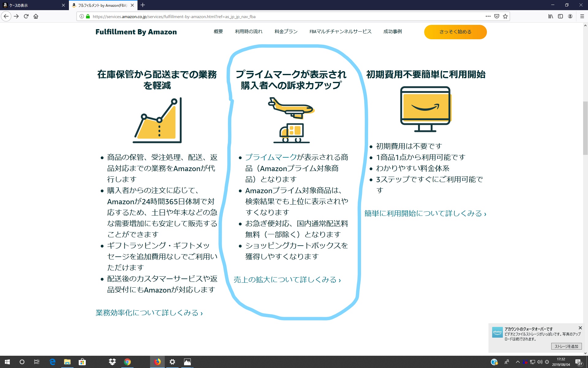Open the Firefox hamburger menu

tap(582, 16)
